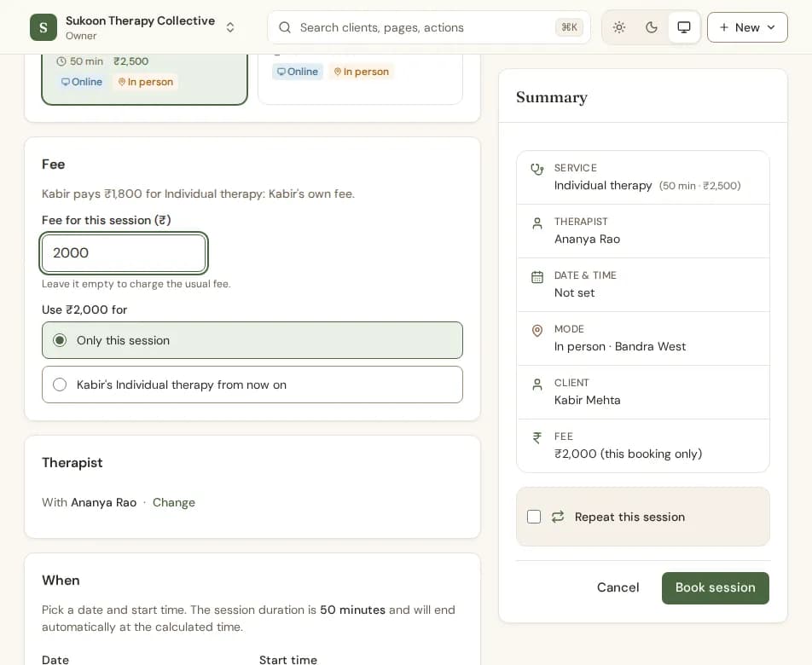Click the Online tag in the selected service card
The image size is (812, 665).
82,82
